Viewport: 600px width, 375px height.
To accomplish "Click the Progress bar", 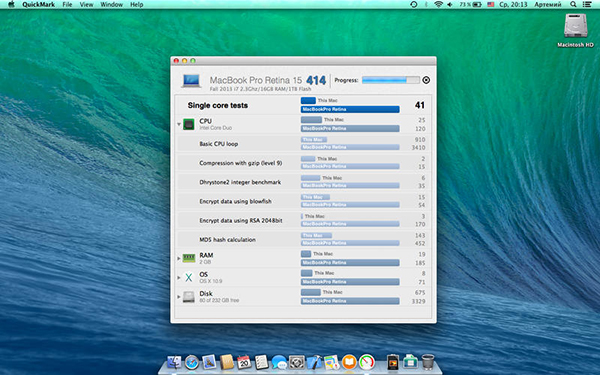I will [391, 80].
